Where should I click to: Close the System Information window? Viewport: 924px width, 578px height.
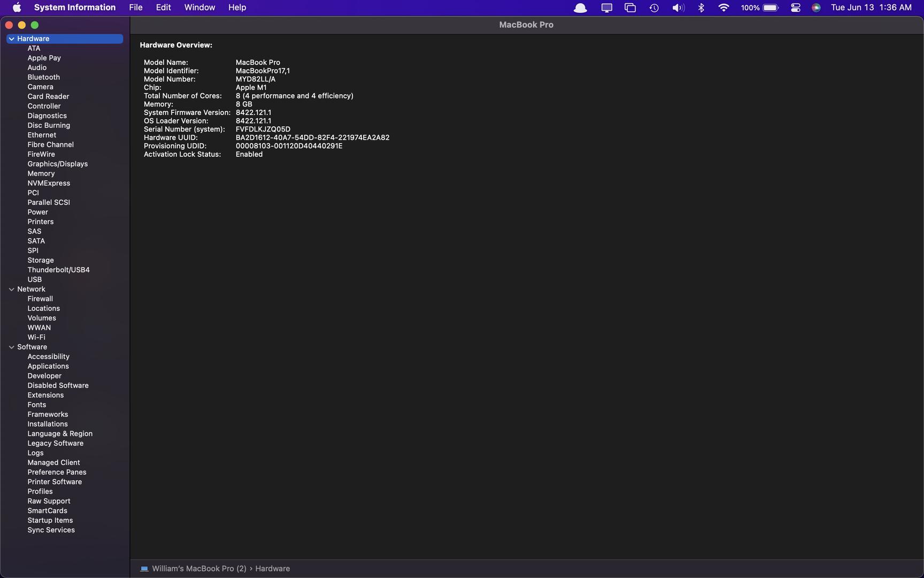[x=9, y=25]
